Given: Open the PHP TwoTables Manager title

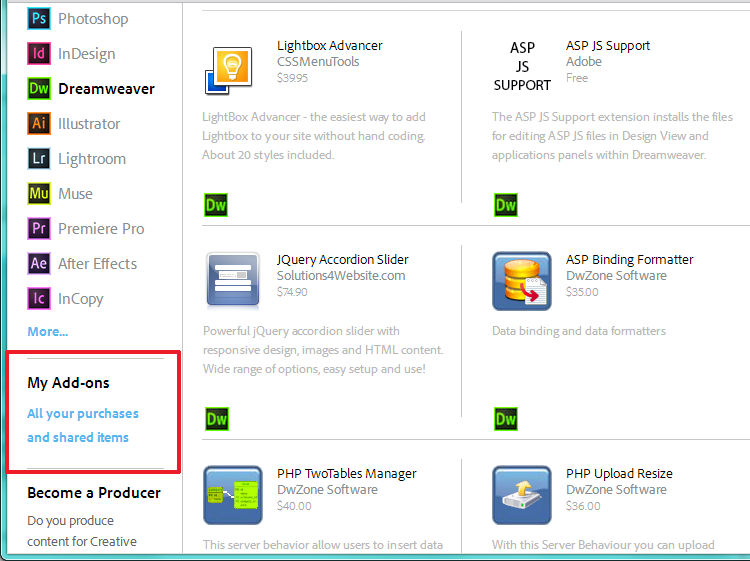Looking at the screenshot, I should pyautogui.click(x=346, y=473).
